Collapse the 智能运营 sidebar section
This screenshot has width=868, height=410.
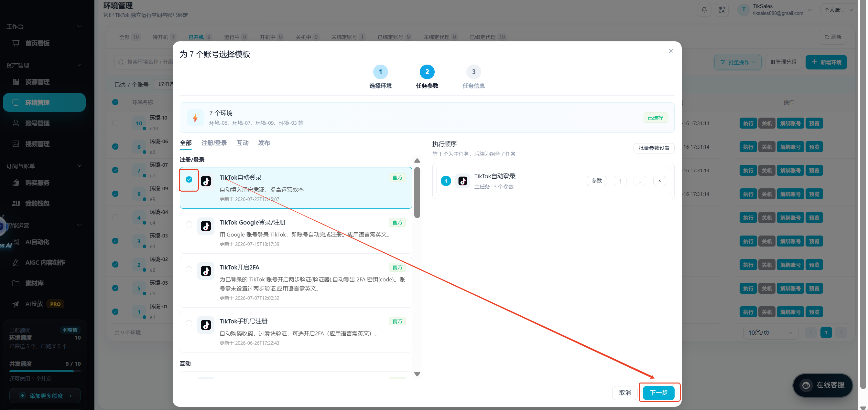point(80,225)
